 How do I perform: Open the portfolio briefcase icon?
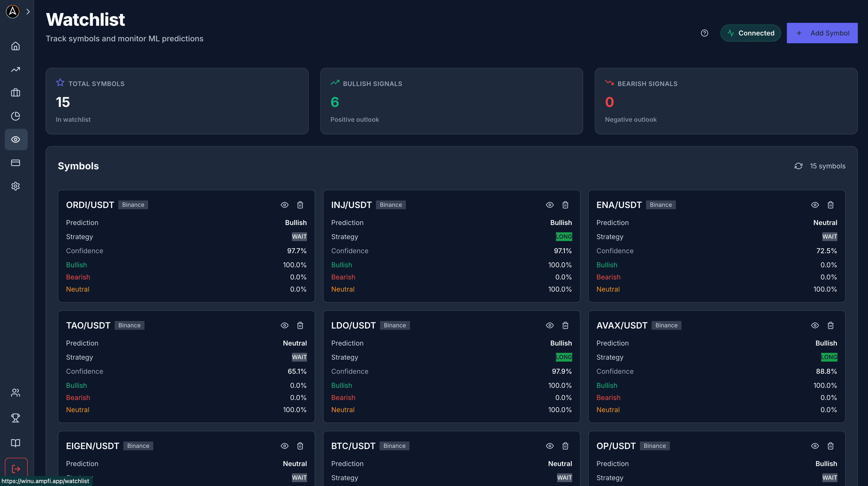click(x=16, y=93)
